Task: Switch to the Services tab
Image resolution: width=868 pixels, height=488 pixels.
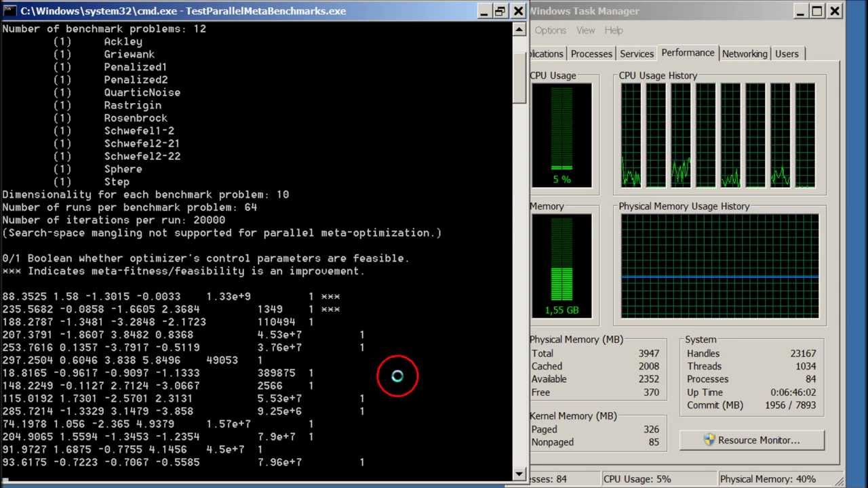Action: pyautogui.click(x=637, y=54)
